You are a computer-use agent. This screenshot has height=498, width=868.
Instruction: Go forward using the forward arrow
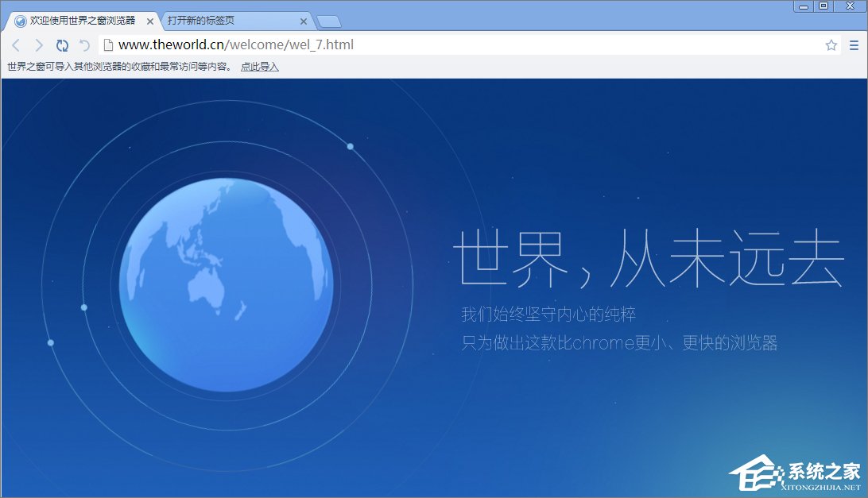[x=38, y=45]
